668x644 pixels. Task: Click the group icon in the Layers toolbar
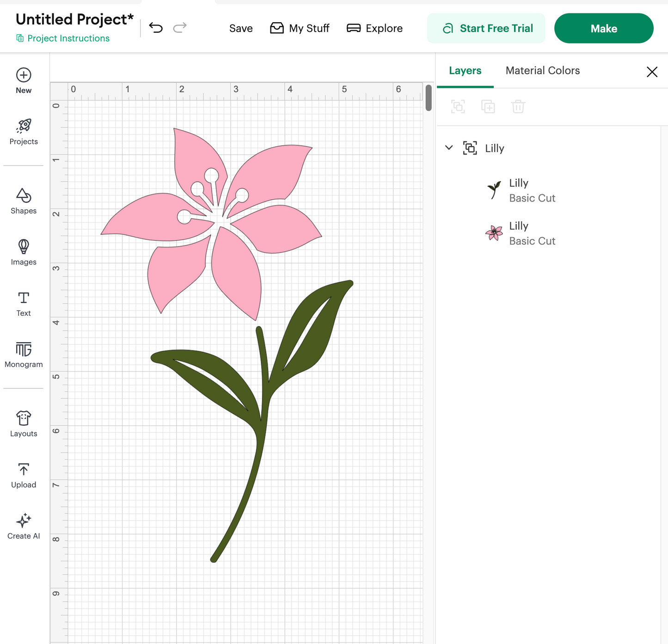458,107
